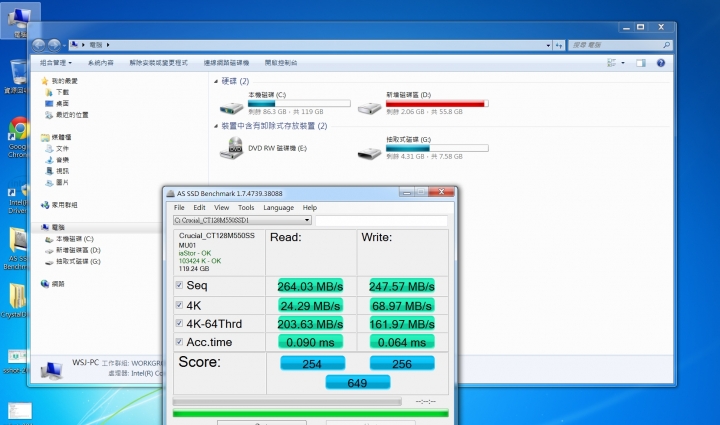Open the Language menu in AS SSD

click(278, 207)
